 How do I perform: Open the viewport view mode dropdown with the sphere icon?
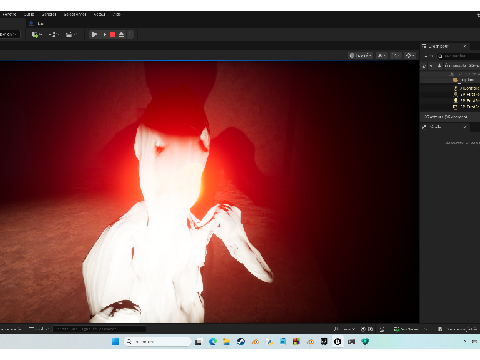pos(360,56)
